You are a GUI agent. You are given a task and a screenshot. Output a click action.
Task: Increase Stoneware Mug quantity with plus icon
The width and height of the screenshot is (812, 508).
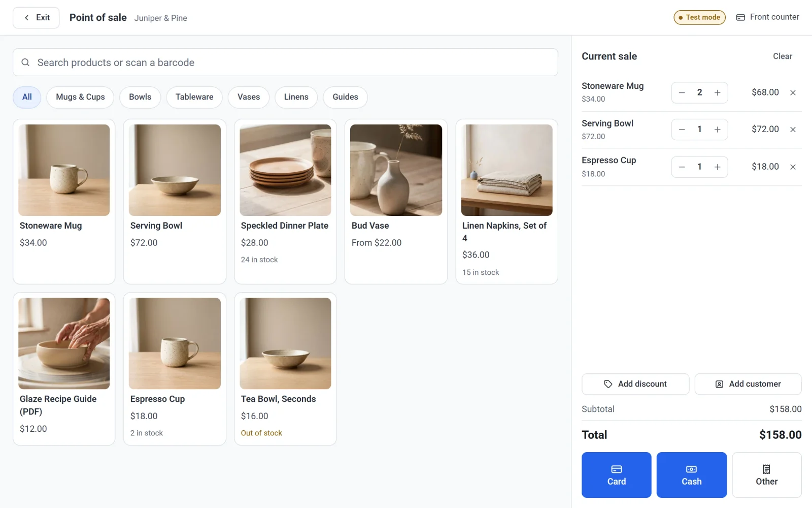point(717,92)
